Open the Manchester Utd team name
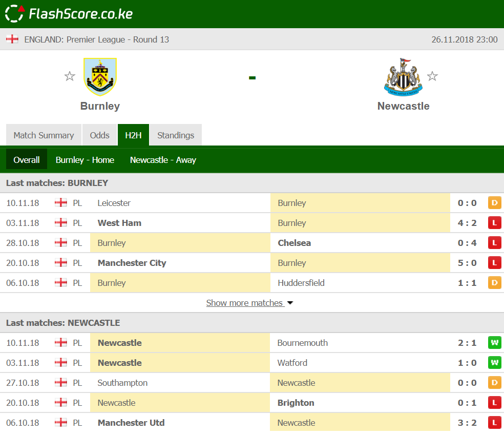 [131, 423]
